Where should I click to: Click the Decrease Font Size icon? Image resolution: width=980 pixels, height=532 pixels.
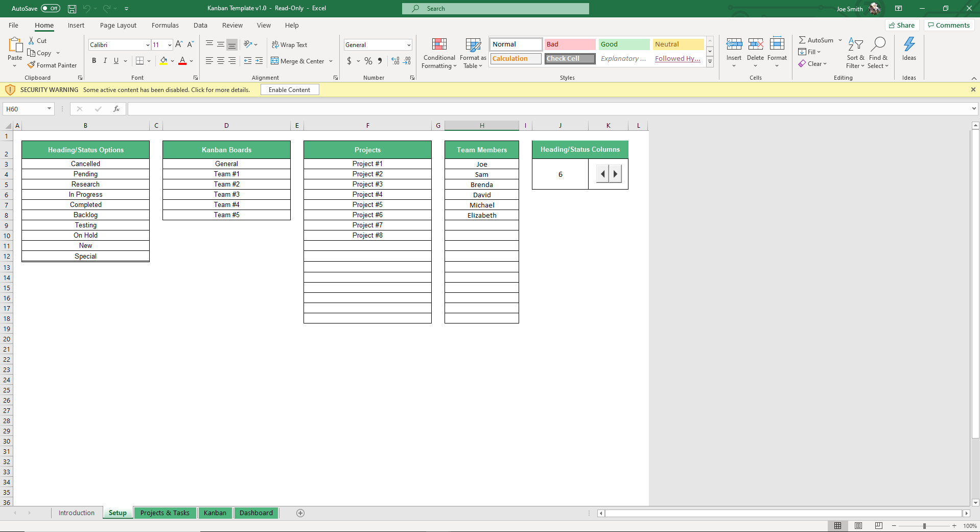(x=190, y=44)
